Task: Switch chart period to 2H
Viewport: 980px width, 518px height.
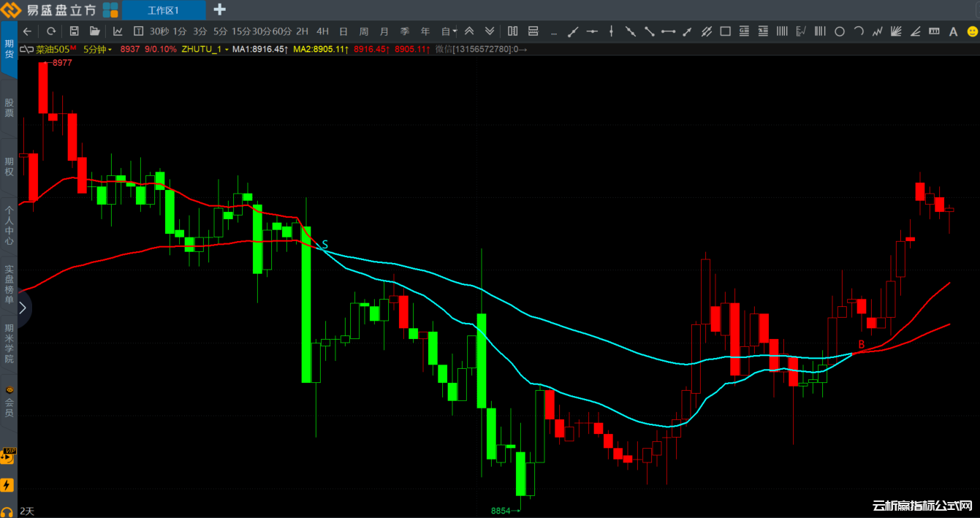Action: [302, 31]
